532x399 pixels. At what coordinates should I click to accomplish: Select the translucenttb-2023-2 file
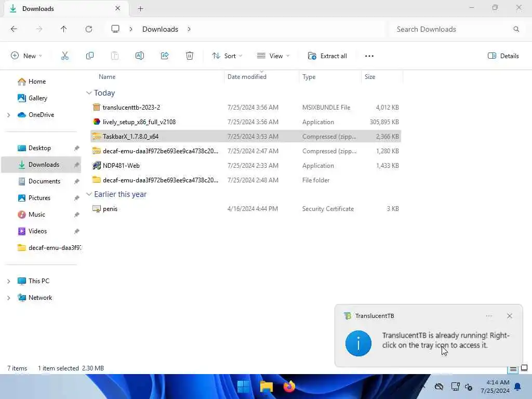coord(246,107)
